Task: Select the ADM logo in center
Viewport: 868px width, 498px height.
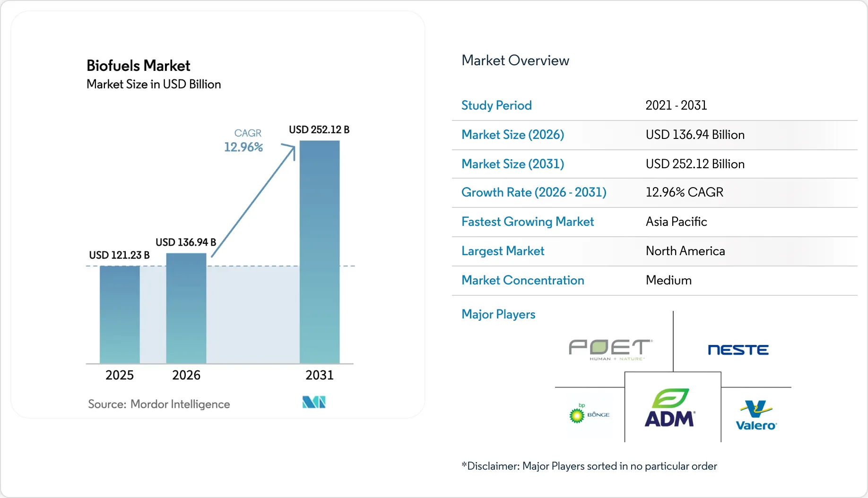Action: point(670,408)
